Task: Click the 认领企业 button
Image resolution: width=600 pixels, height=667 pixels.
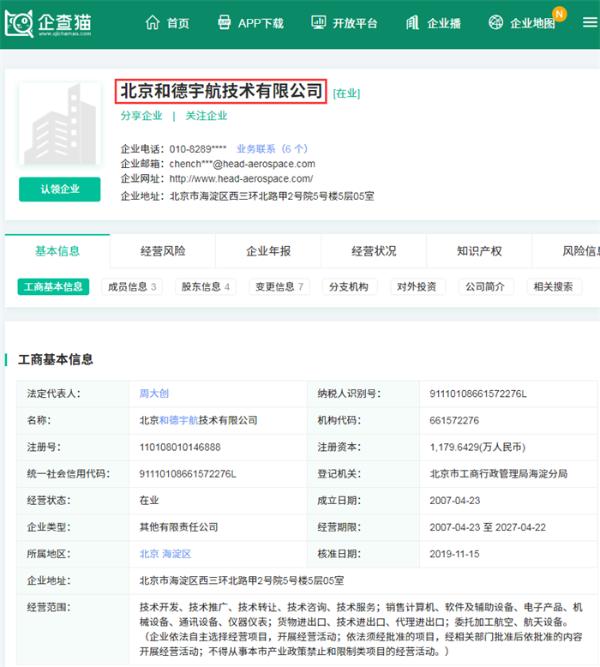Action: pos(60,189)
